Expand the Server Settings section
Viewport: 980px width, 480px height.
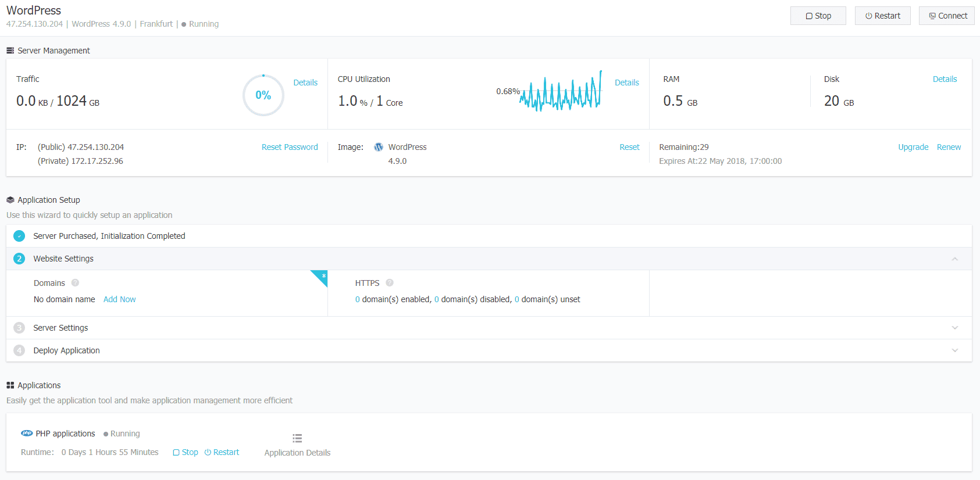point(954,328)
